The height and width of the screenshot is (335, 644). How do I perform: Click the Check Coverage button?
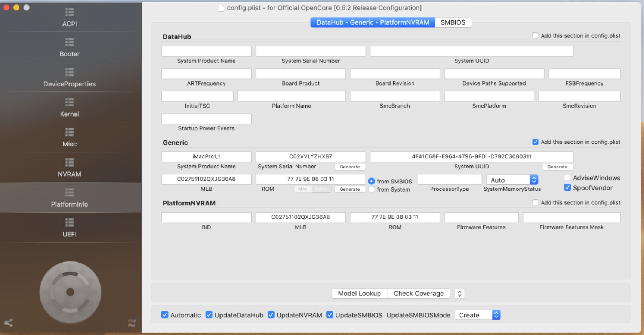419,294
